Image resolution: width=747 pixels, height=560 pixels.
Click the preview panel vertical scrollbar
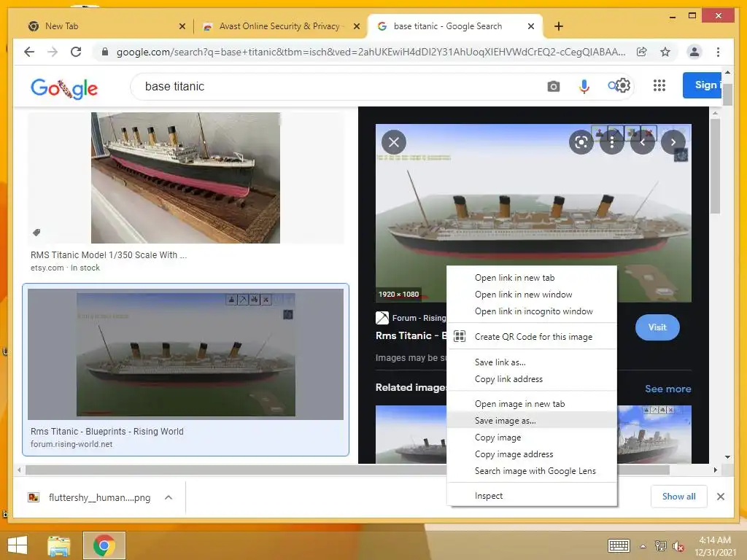tap(715, 166)
